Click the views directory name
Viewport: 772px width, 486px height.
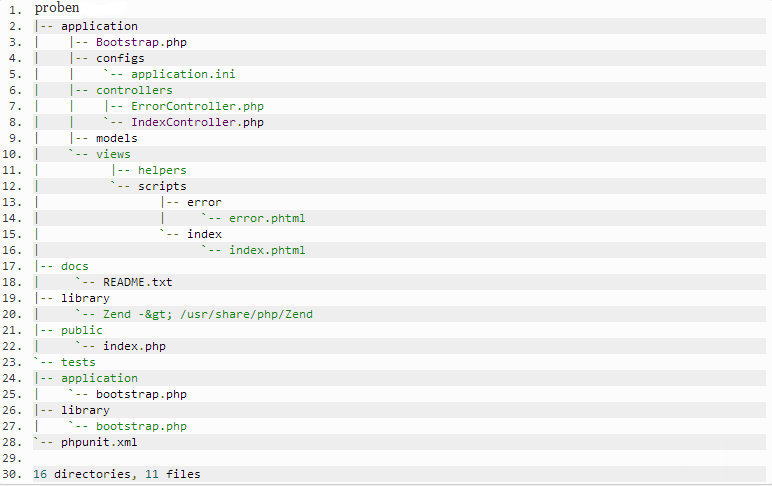point(113,154)
